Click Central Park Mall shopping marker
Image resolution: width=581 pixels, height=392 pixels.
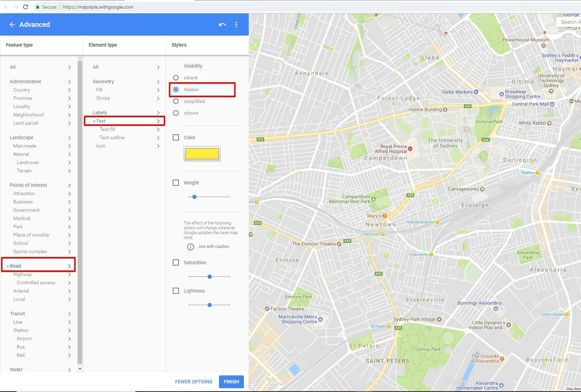click(552, 104)
